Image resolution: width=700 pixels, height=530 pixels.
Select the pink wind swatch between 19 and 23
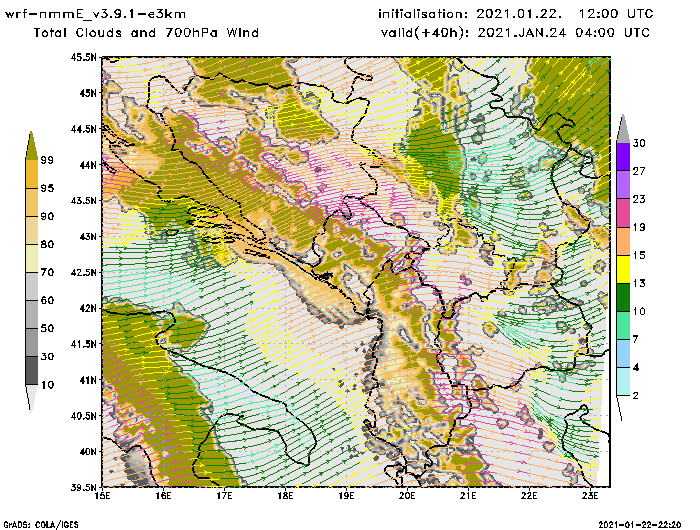pos(623,213)
